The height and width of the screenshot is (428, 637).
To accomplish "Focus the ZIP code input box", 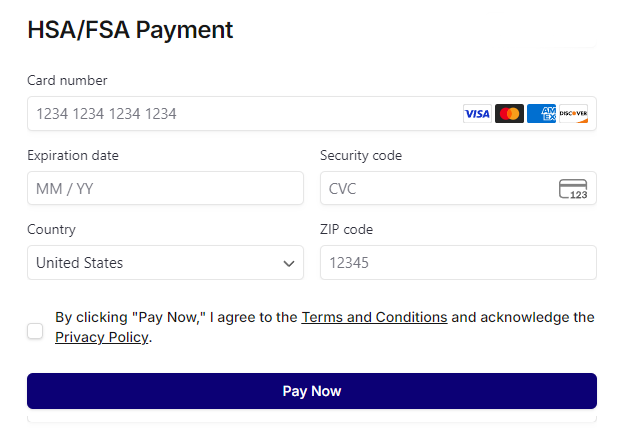I will point(458,263).
